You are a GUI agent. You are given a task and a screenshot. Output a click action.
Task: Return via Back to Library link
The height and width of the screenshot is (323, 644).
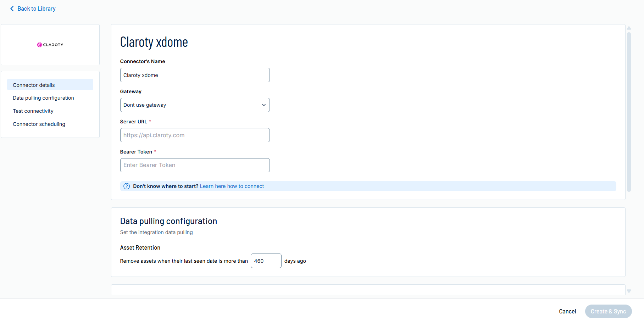click(37, 9)
